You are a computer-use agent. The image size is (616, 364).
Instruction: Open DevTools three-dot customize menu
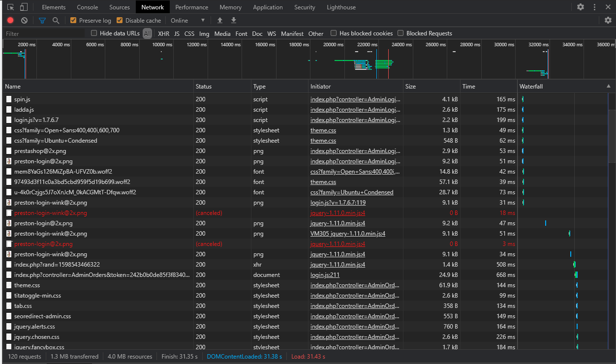594,7
